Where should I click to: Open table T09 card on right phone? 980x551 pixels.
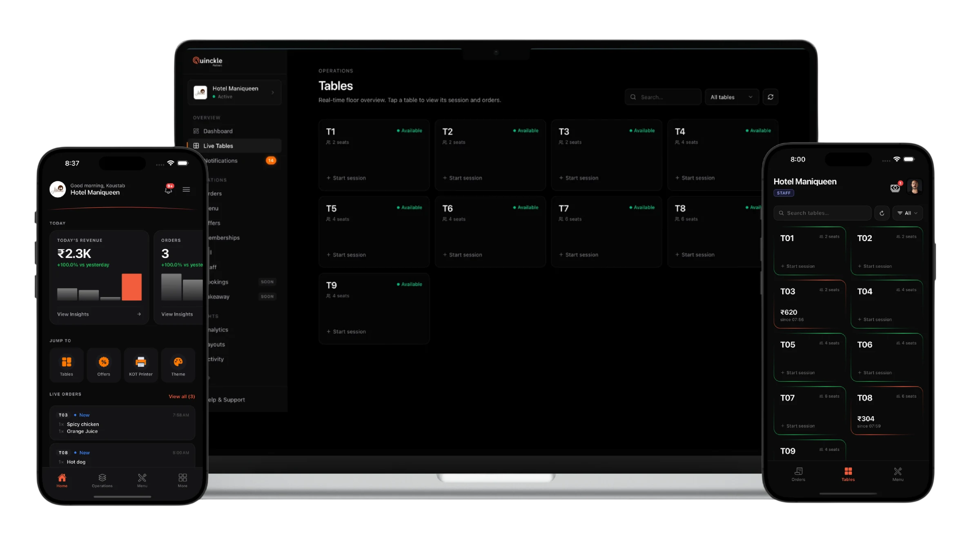click(810, 451)
